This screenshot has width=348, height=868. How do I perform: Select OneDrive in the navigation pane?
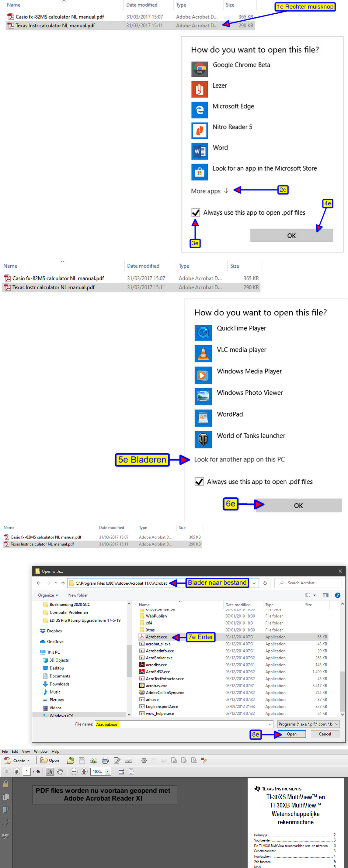tap(52, 642)
